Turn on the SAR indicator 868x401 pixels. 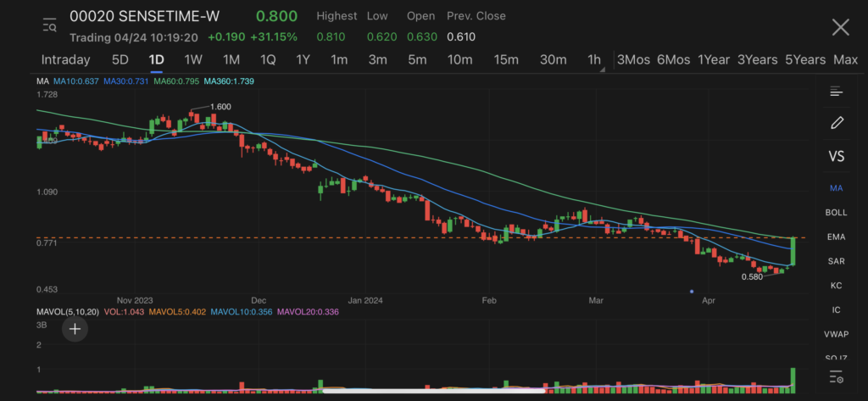[x=836, y=261]
